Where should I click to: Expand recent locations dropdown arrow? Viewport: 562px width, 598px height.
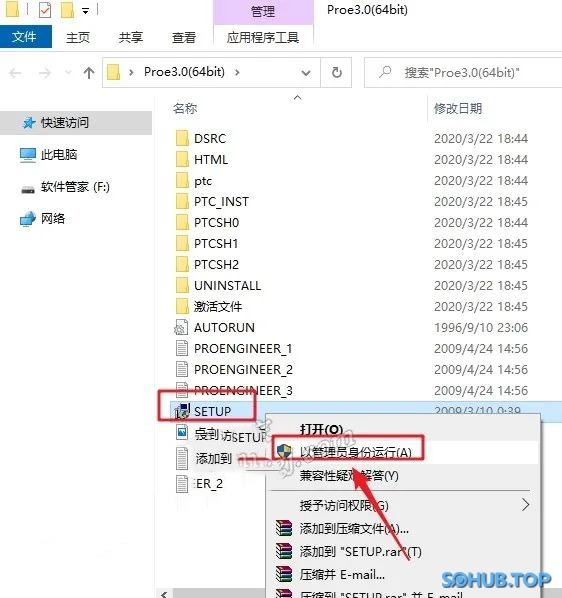(68, 72)
